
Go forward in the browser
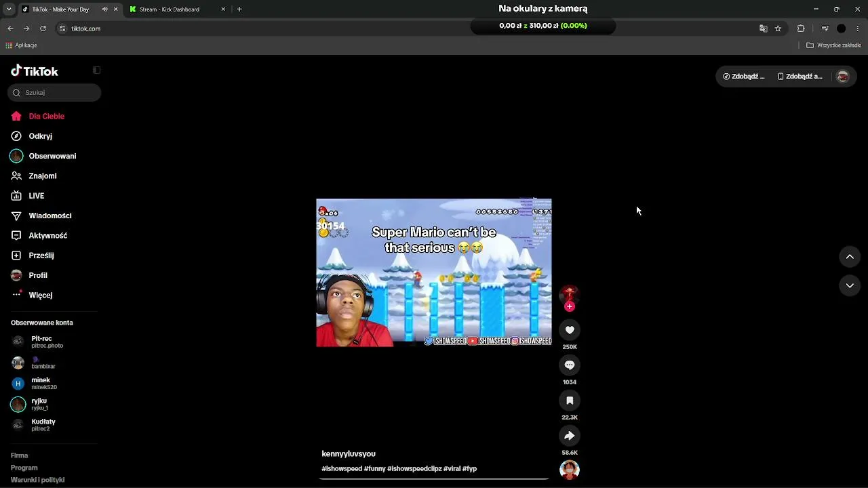point(26,28)
